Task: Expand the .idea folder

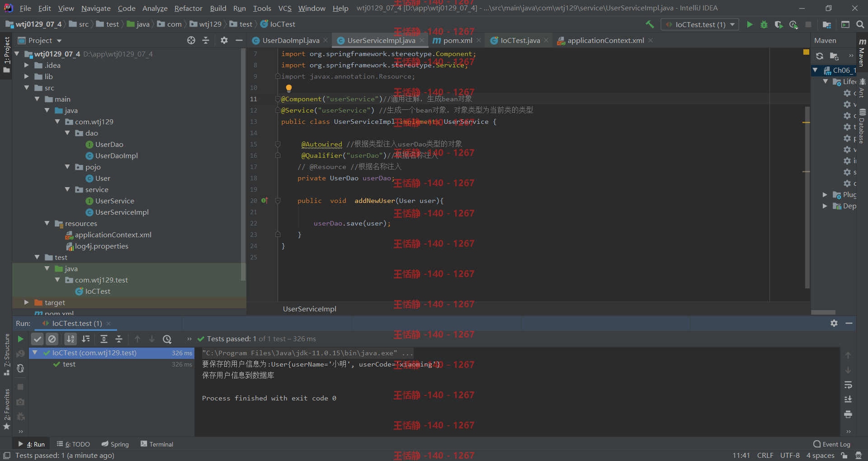Action: point(27,65)
